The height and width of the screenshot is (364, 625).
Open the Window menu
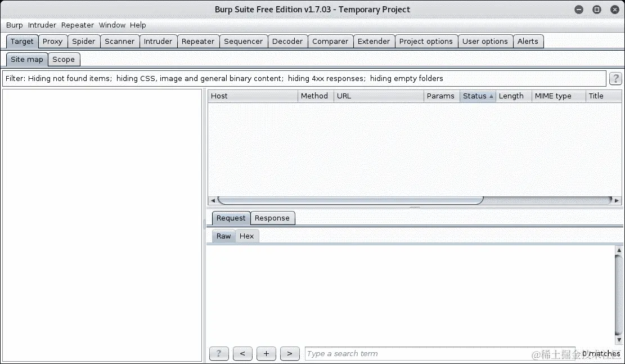112,25
